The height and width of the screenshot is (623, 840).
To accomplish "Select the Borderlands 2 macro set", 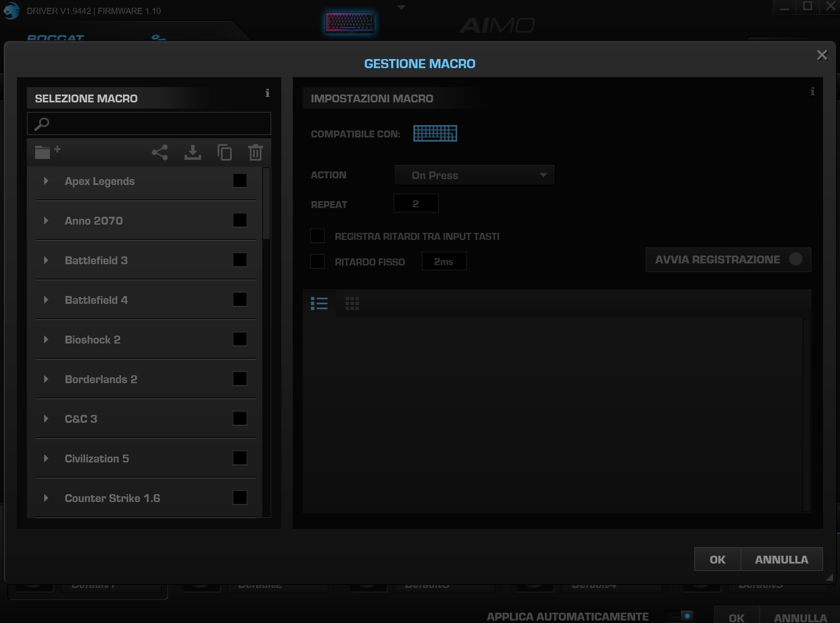I will point(101,379).
